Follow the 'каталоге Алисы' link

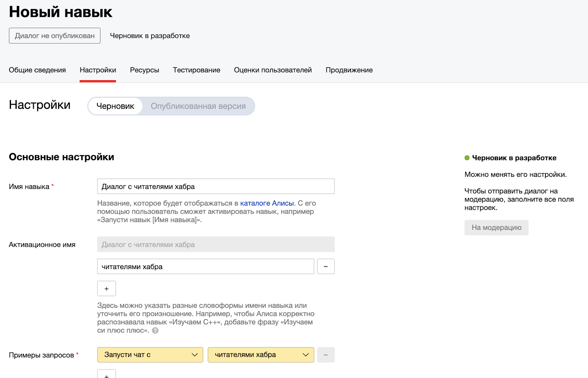tap(267, 203)
